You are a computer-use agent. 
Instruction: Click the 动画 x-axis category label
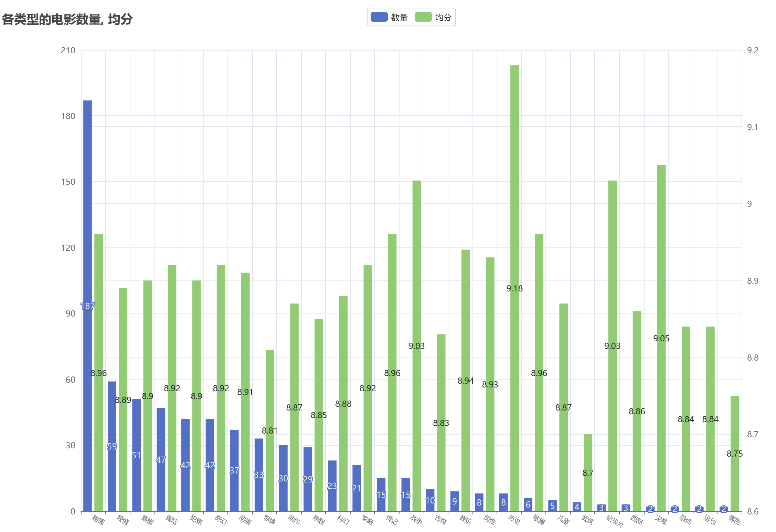(x=245, y=519)
